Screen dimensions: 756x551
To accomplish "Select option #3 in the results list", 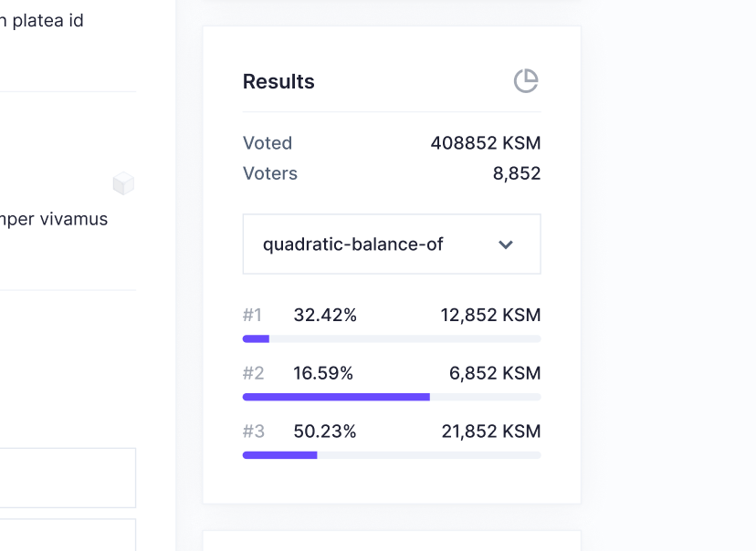I will click(x=253, y=431).
